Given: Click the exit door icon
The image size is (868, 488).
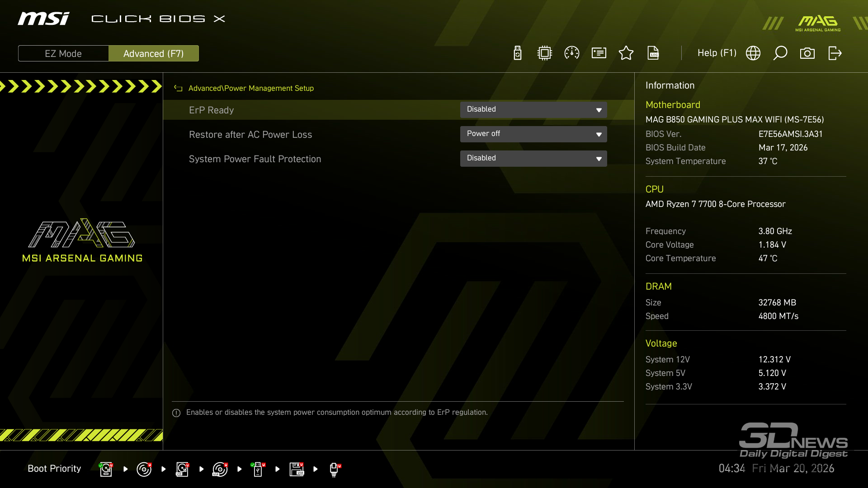Looking at the screenshot, I should point(835,53).
